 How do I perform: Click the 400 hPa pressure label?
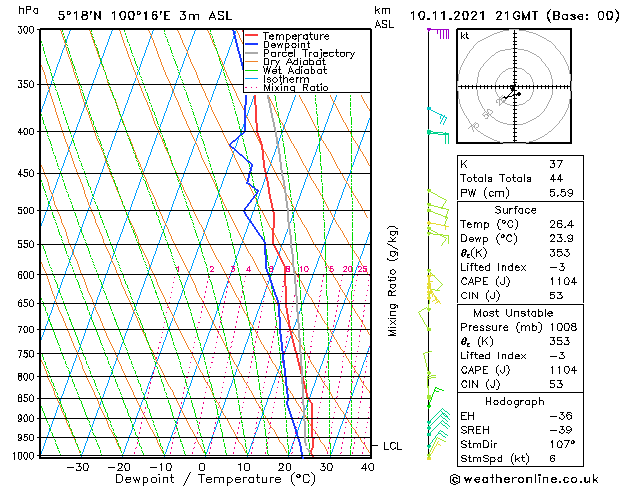[28, 132]
